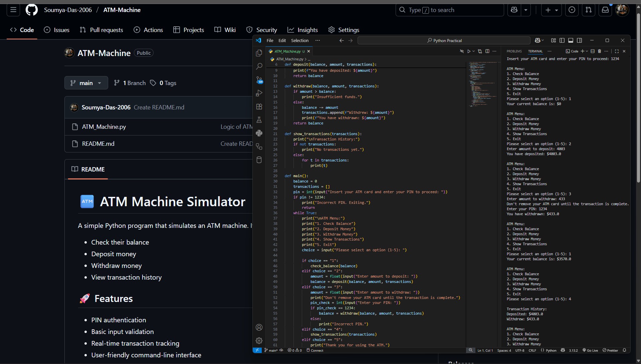Click Create README.md commit message link
This screenshot has width=641, height=364.
coord(159,107)
